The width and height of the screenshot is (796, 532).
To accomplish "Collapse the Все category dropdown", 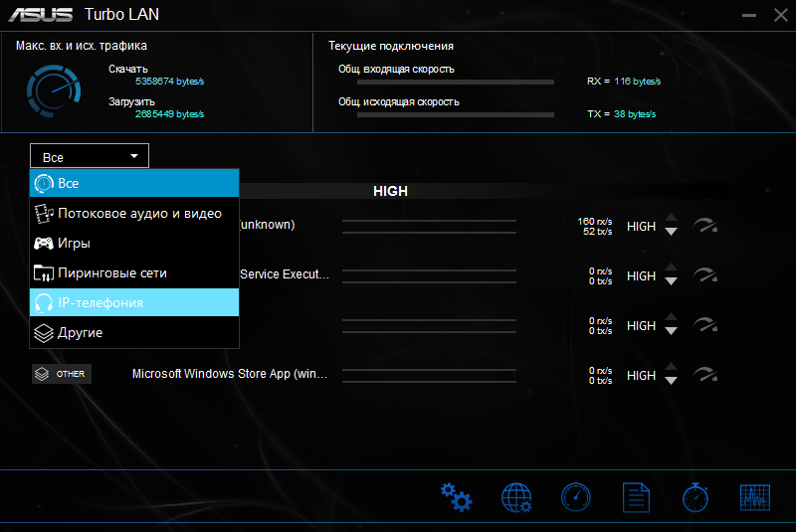I will pos(90,156).
